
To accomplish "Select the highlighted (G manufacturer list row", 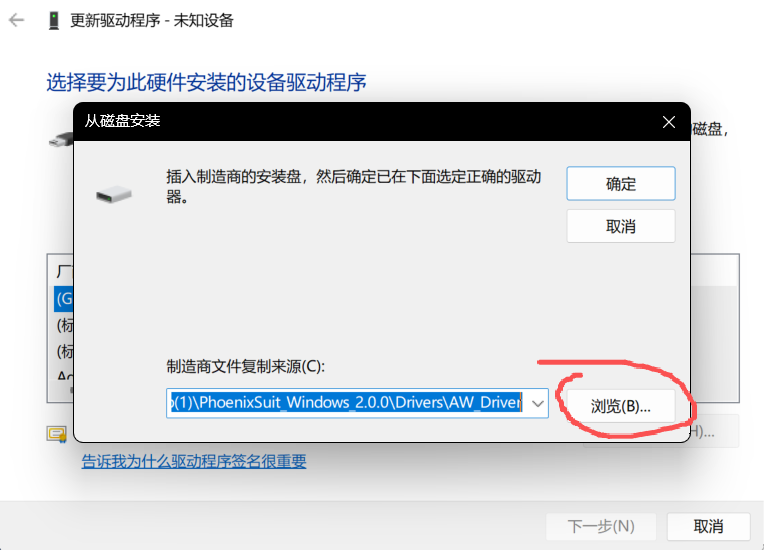I will coord(64,299).
